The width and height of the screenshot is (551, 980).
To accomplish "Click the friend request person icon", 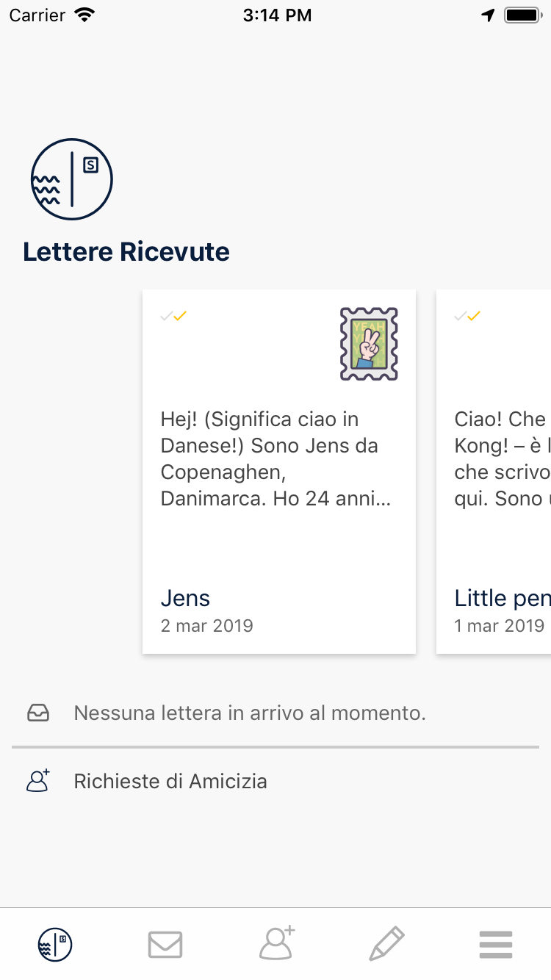I will [38, 781].
